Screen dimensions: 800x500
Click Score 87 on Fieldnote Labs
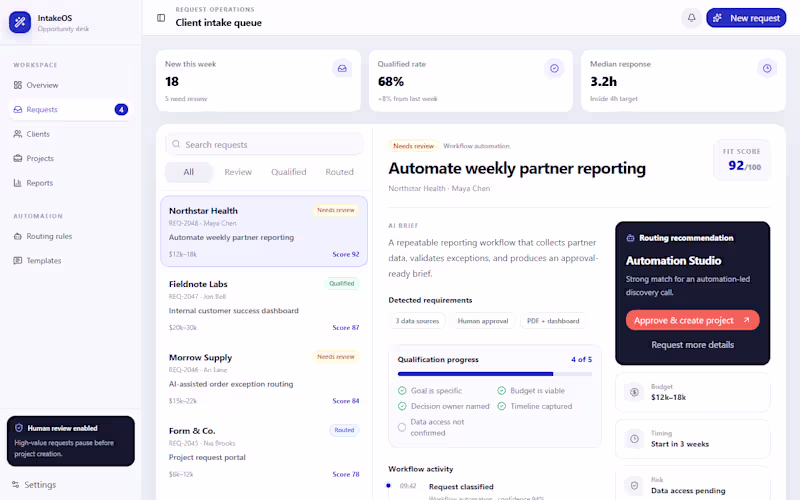click(x=346, y=328)
